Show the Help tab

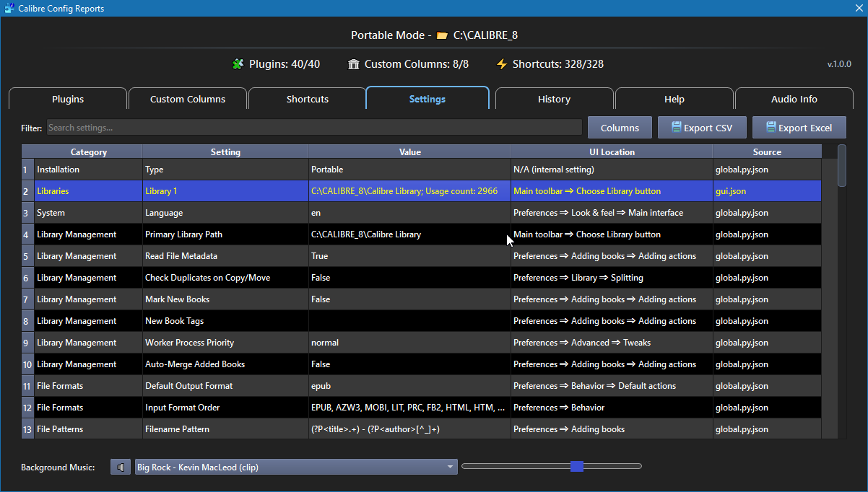coord(674,99)
